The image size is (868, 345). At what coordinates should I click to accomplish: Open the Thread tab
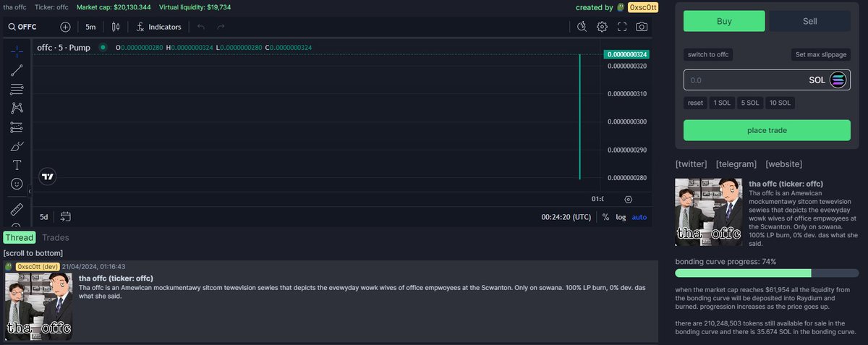tap(20, 237)
